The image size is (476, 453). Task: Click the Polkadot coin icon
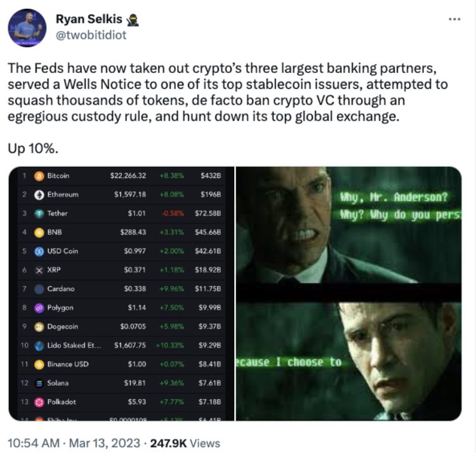click(38, 402)
